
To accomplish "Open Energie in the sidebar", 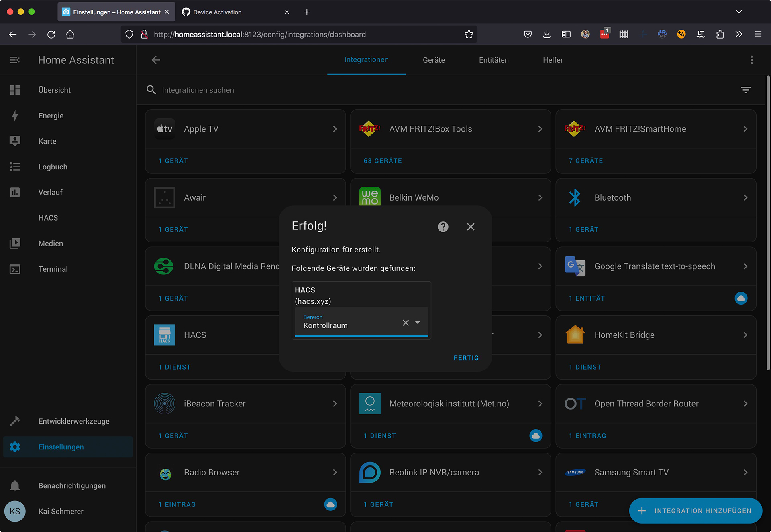I will (51, 116).
